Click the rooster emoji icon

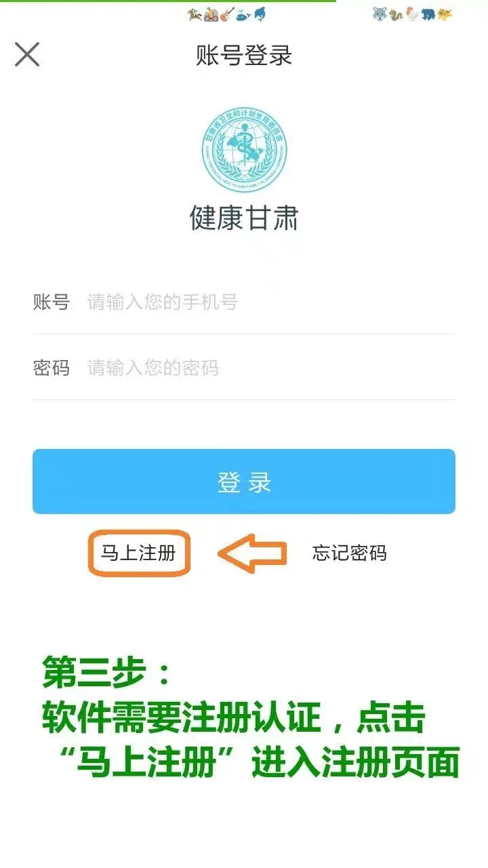click(x=412, y=15)
